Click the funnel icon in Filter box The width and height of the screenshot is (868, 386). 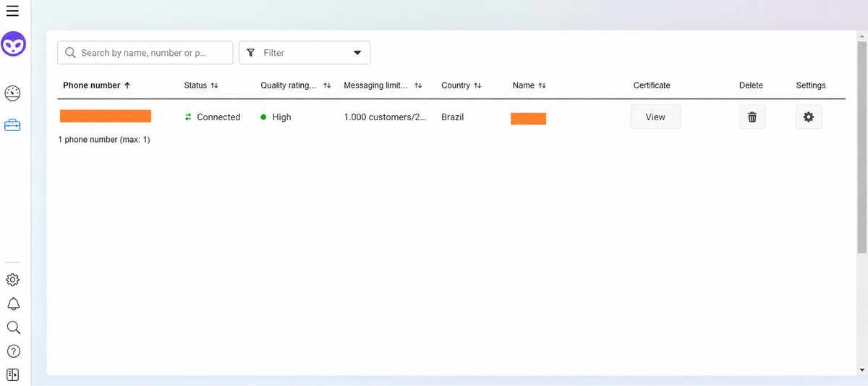tap(251, 53)
